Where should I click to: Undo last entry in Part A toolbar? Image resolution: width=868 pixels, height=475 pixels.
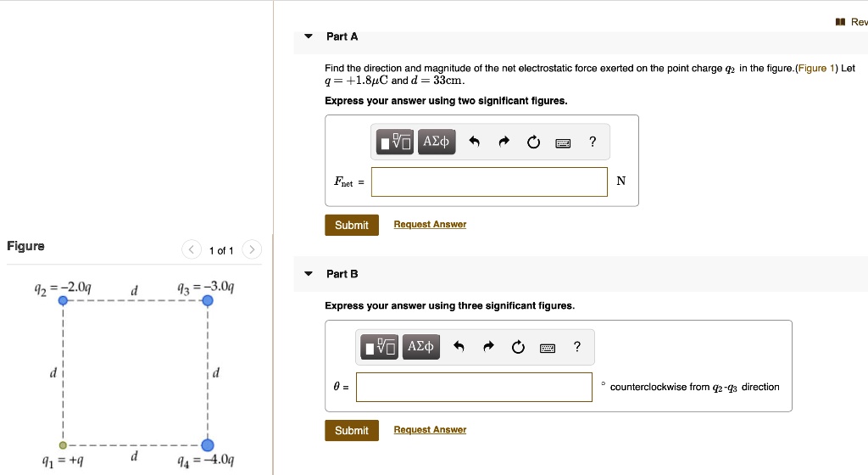[474, 142]
